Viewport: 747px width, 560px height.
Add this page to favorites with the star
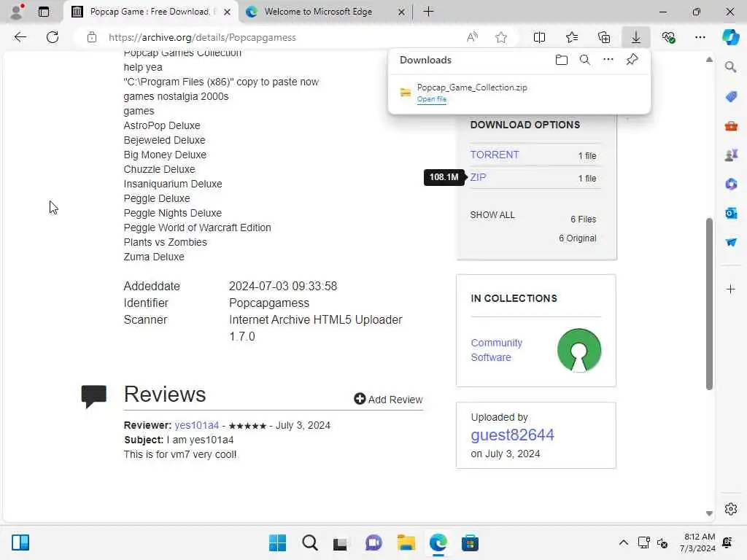point(500,37)
